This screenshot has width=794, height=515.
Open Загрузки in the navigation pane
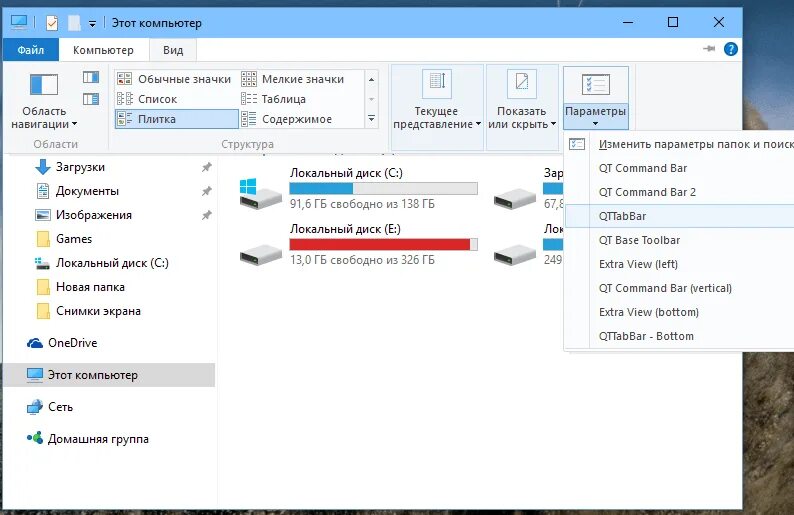tap(80, 167)
